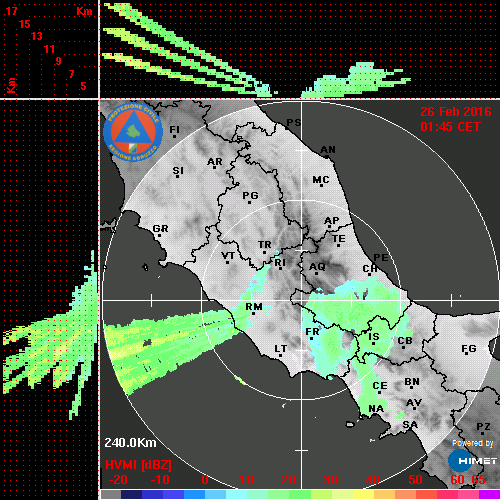Click the 'SA' city marker
The height and width of the screenshot is (500, 500).
pyautogui.click(x=410, y=425)
